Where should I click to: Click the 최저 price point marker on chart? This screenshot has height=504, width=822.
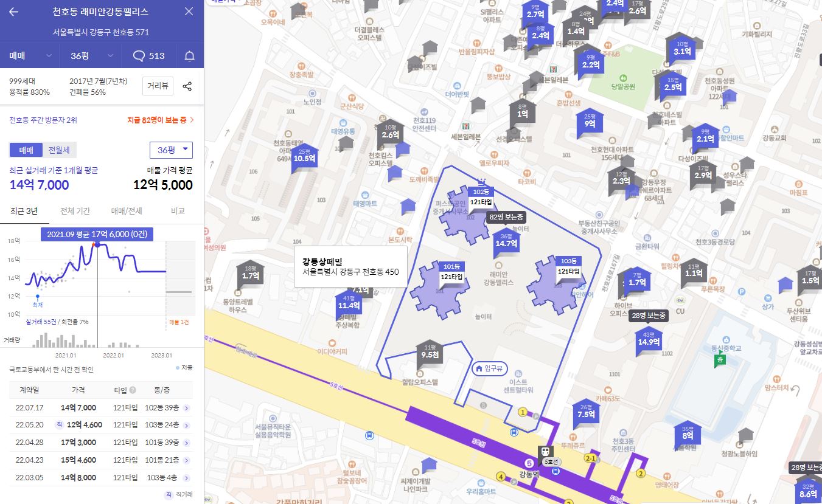[x=37, y=297]
